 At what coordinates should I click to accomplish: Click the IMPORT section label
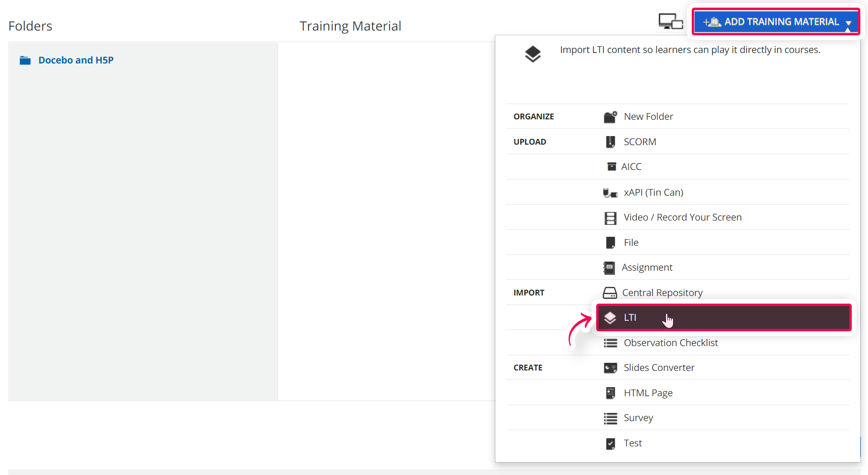529,293
